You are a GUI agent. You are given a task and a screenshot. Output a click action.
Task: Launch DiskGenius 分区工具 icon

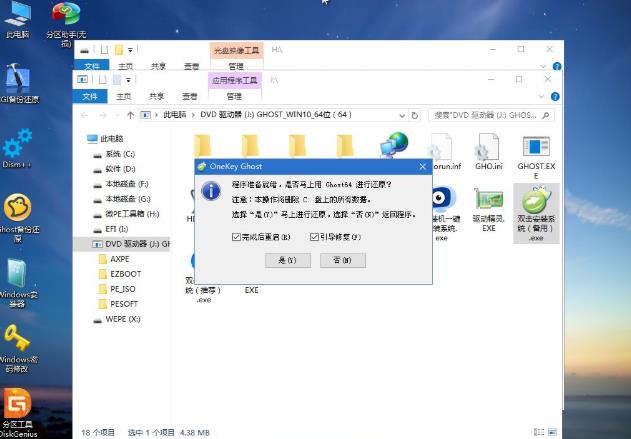coord(18,413)
